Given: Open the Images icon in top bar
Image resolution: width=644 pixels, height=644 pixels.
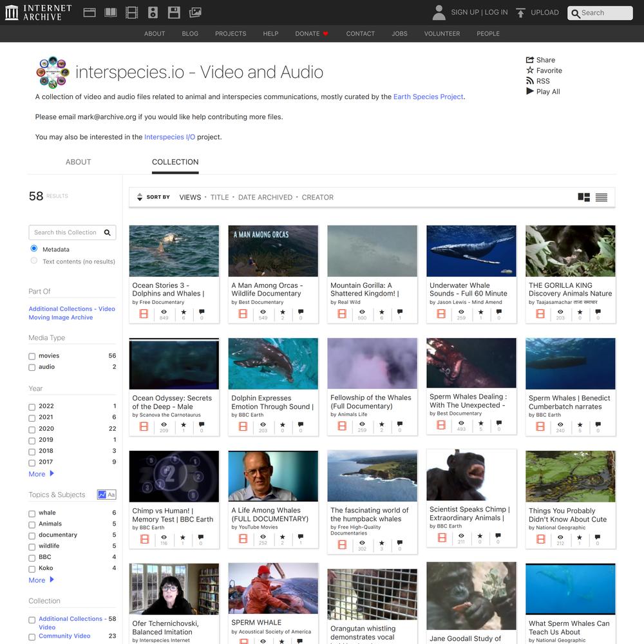Looking at the screenshot, I should [x=195, y=13].
